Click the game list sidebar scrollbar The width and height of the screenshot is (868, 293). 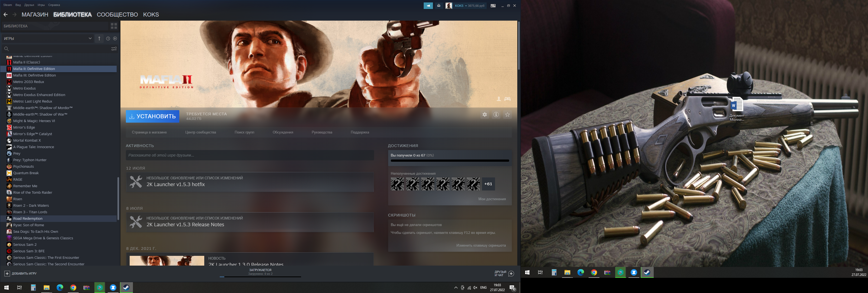118,199
